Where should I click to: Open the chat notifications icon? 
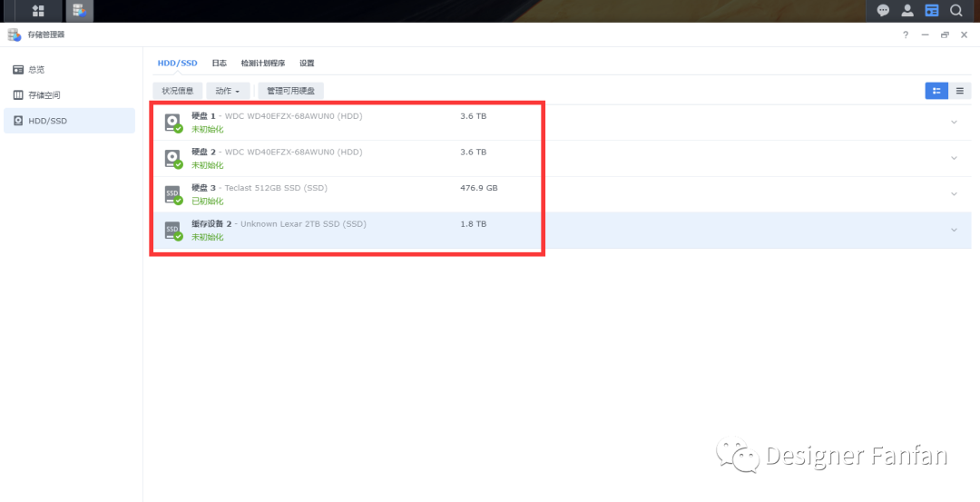point(883,11)
